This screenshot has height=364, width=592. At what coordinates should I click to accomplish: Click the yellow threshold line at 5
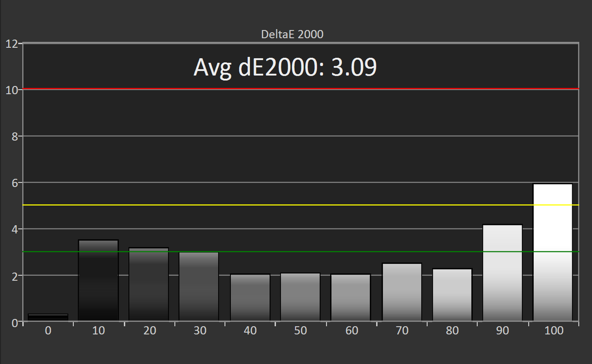301,205
